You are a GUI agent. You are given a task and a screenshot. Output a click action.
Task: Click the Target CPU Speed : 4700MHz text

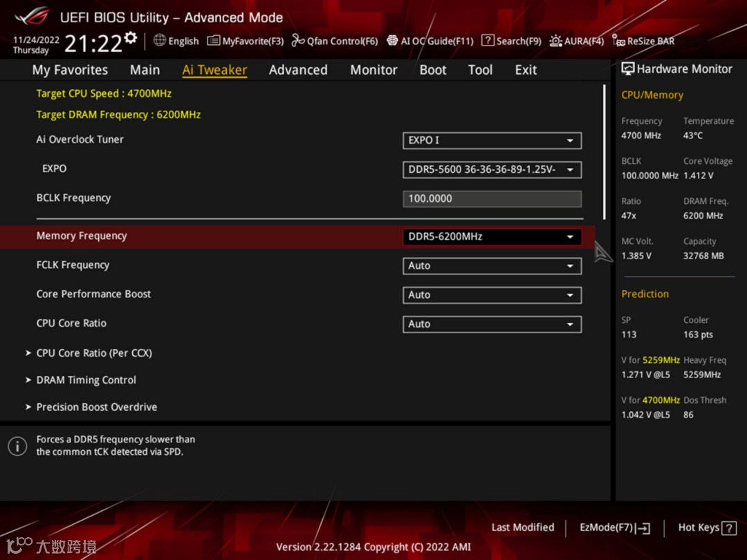104,93
